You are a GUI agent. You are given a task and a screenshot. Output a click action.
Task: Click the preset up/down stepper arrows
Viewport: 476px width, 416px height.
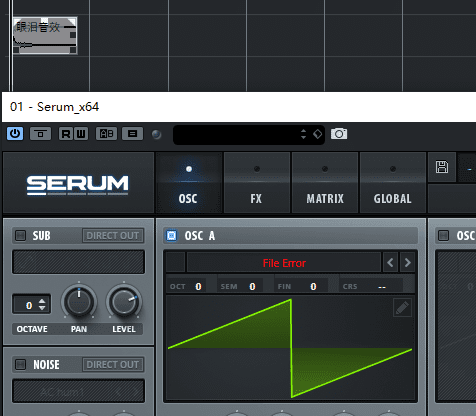coord(303,134)
